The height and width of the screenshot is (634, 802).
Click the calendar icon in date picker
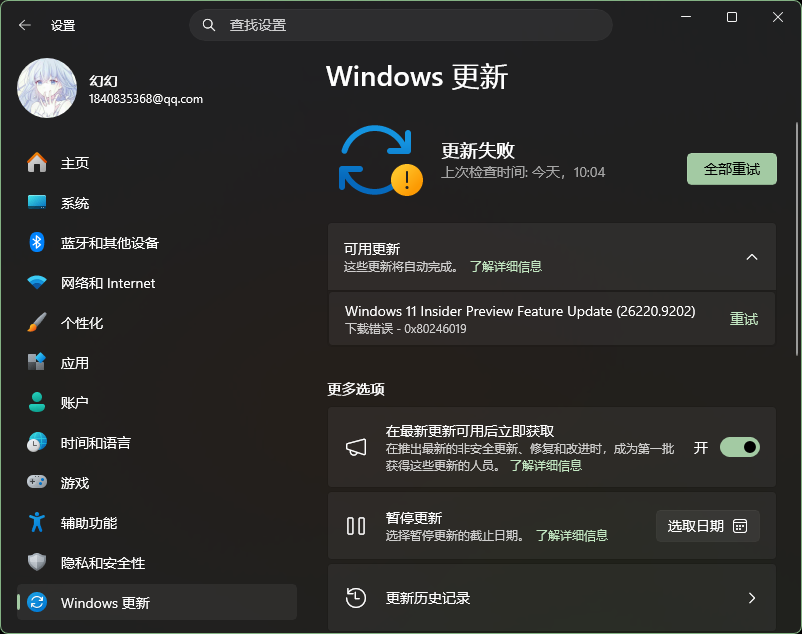pyautogui.click(x=740, y=526)
